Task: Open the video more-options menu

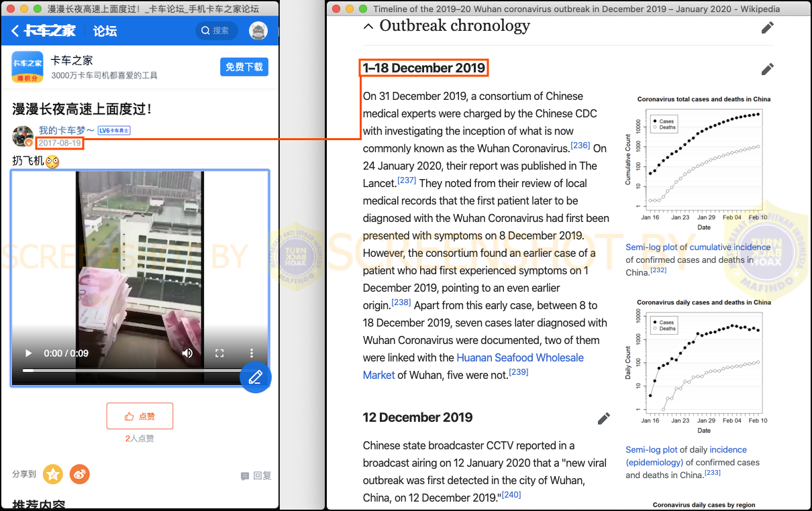Action: (252, 353)
